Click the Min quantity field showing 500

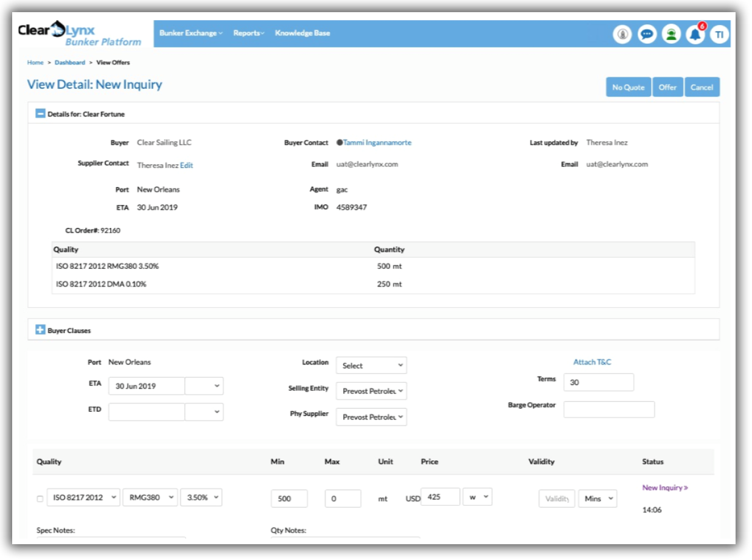(x=289, y=499)
